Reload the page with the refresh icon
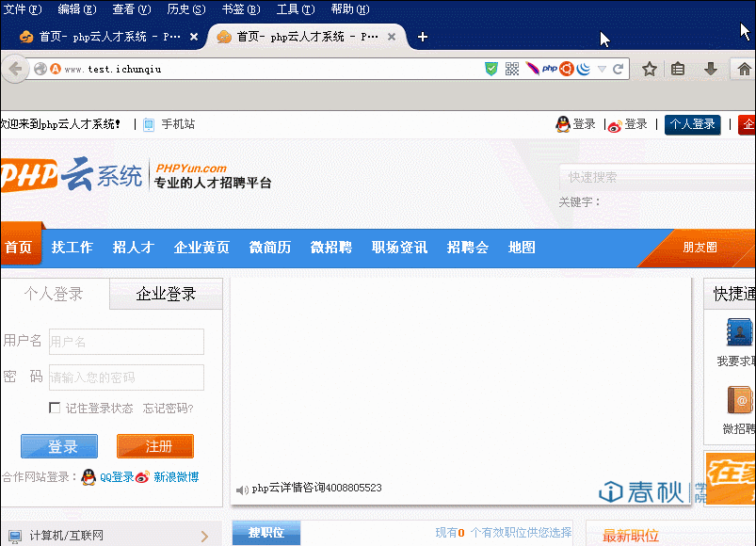The height and width of the screenshot is (546, 756). tap(619, 69)
